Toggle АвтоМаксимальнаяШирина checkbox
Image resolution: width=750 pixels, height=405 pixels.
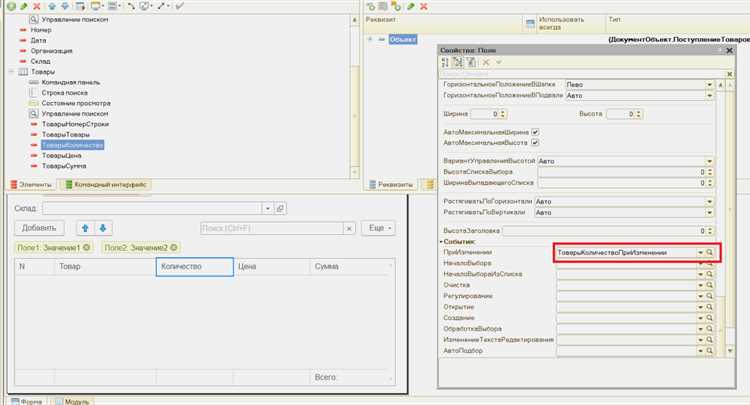[x=535, y=132]
